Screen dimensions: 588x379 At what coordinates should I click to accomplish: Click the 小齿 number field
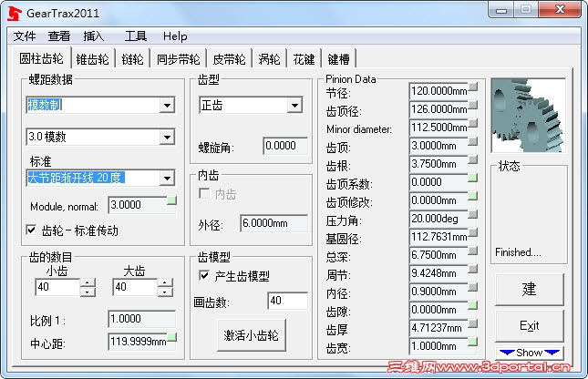pos(57,287)
